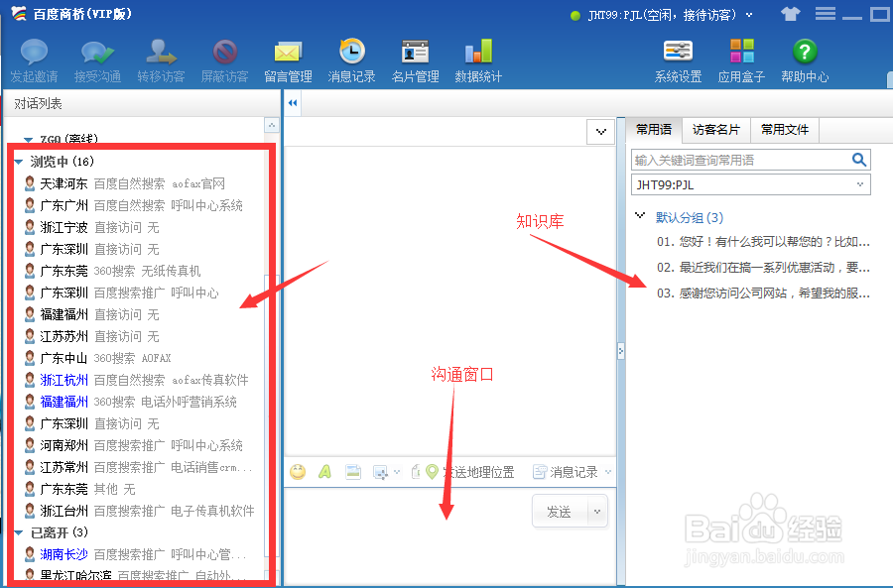Open 帮助中心 help center
893x588 pixels.
coord(805,60)
